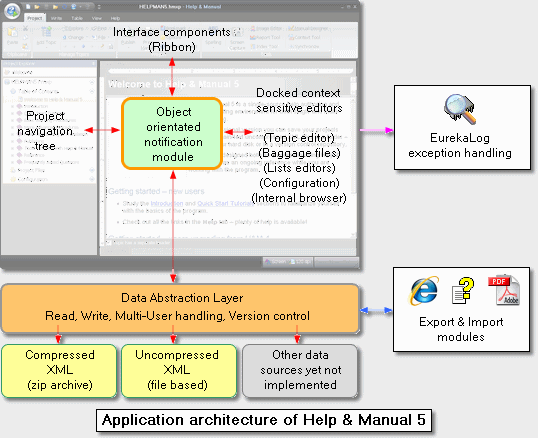Open the Project ribbon tab
This screenshot has width=538, height=438.
coord(35,18)
